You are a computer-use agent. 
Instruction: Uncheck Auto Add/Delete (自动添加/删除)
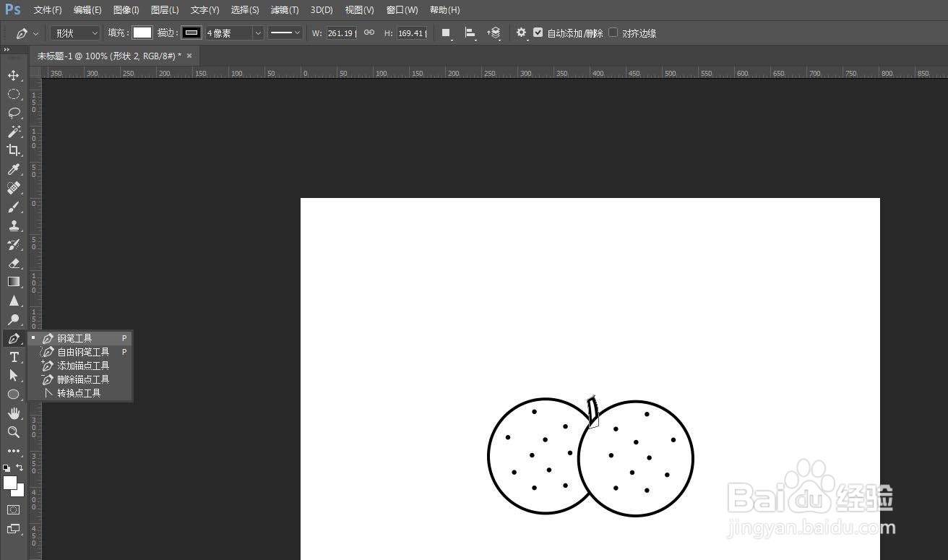click(x=538, y=33)
